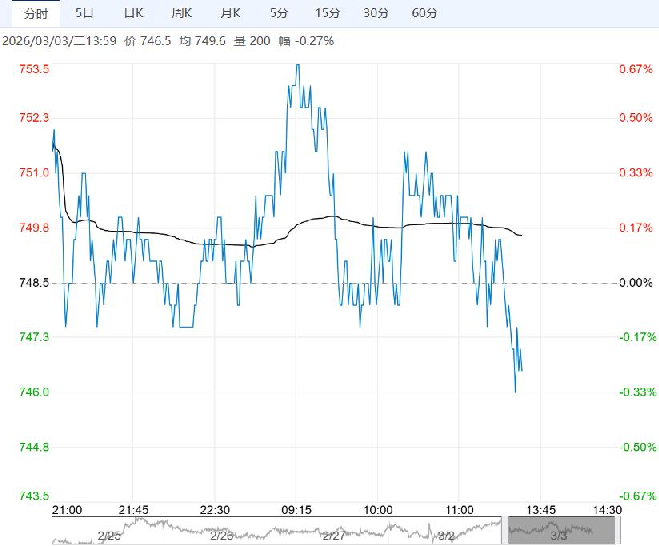Switch to the 15分 chart tab
Screen dimensions: 659x547
click(327, 13)
